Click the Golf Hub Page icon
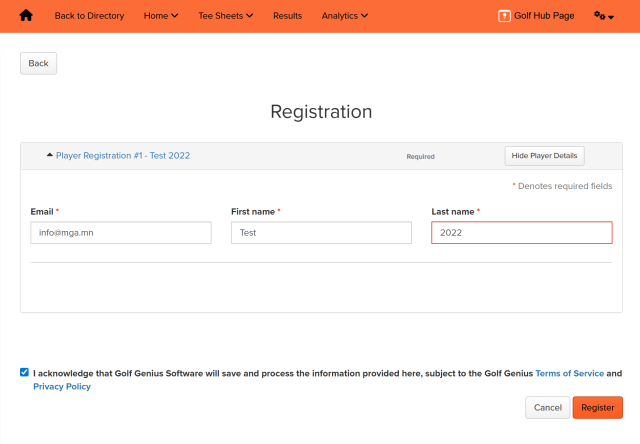Screen dimensions: 640x444 coord(504,16)
